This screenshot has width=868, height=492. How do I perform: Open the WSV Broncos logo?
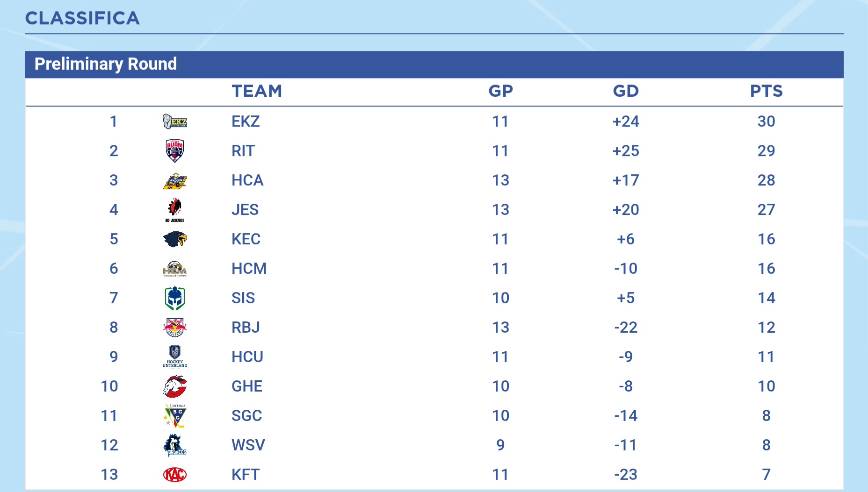click(x=175, y=445)
